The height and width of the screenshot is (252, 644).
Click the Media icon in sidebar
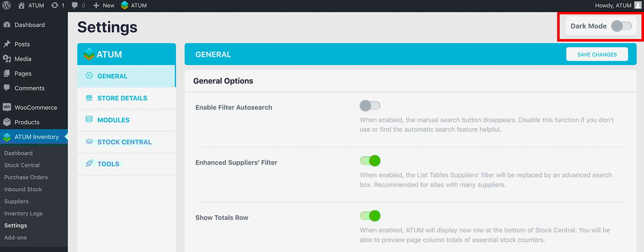tap(7, 59)
